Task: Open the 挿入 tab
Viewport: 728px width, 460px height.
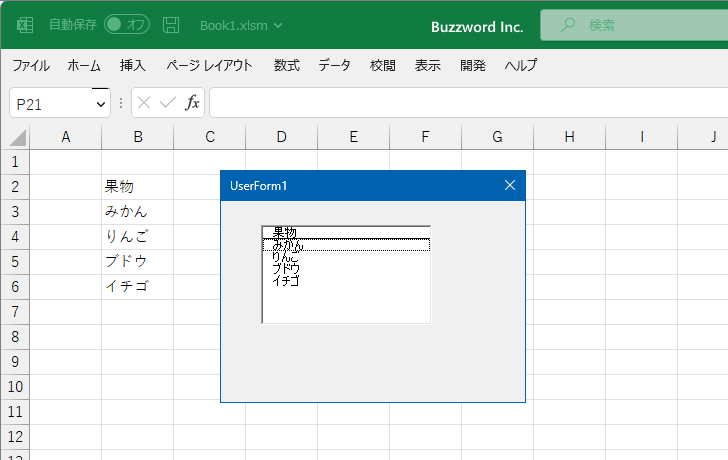Action: [x=133, y=65]
